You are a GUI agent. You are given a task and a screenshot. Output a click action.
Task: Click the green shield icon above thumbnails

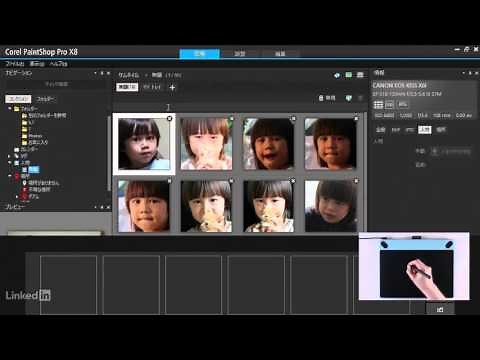[349, 98]
